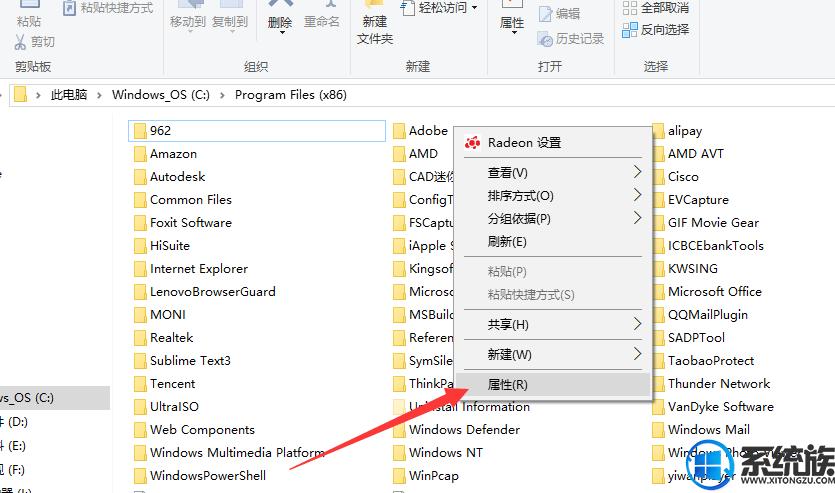Expand the chevron after Windows_OS (C:) breadcrumb

[x=222, y=95]
